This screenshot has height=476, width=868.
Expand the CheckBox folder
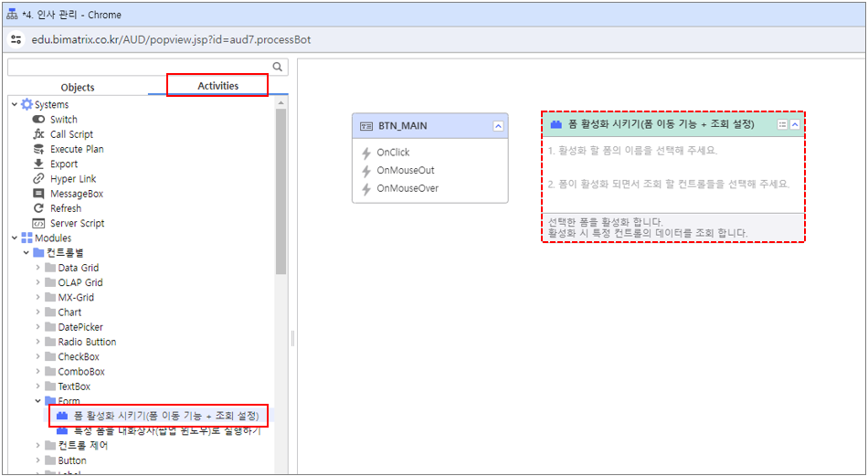[37, 357]
